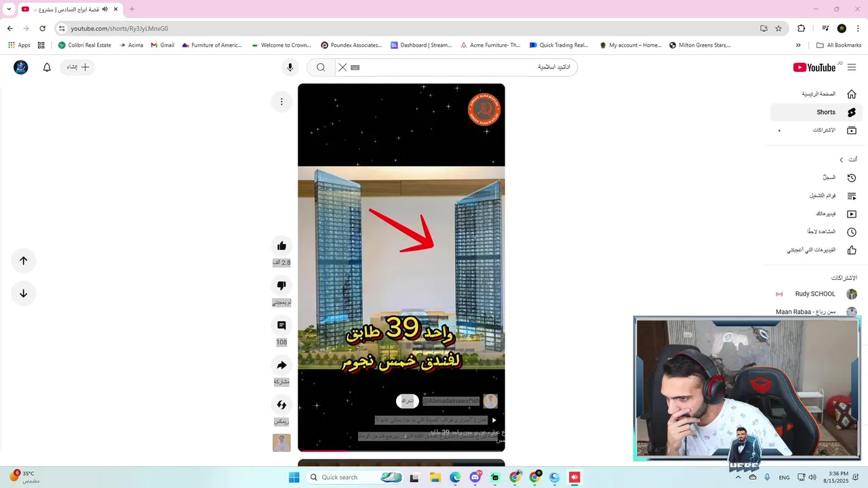Seek on the Short's red progress bar
This screenshot has width=868, height=488.
pos(401,451)
